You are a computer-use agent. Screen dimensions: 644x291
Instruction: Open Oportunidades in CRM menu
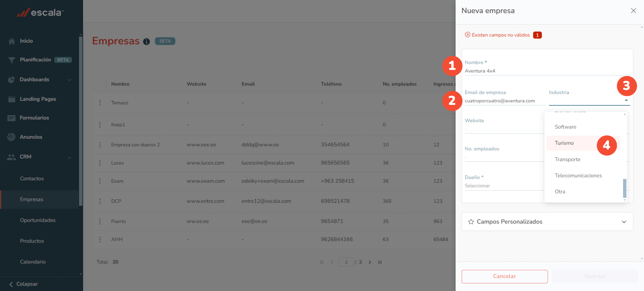[38, 220]
